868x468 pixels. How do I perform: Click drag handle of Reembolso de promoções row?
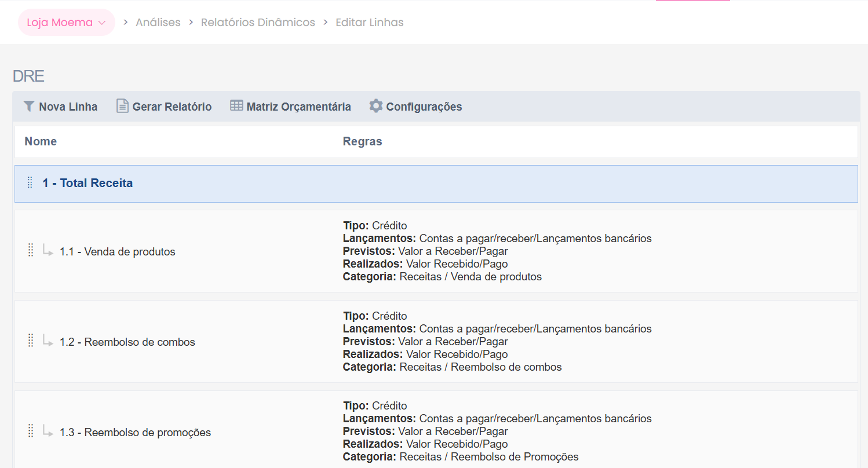click(x=31, y=432)
